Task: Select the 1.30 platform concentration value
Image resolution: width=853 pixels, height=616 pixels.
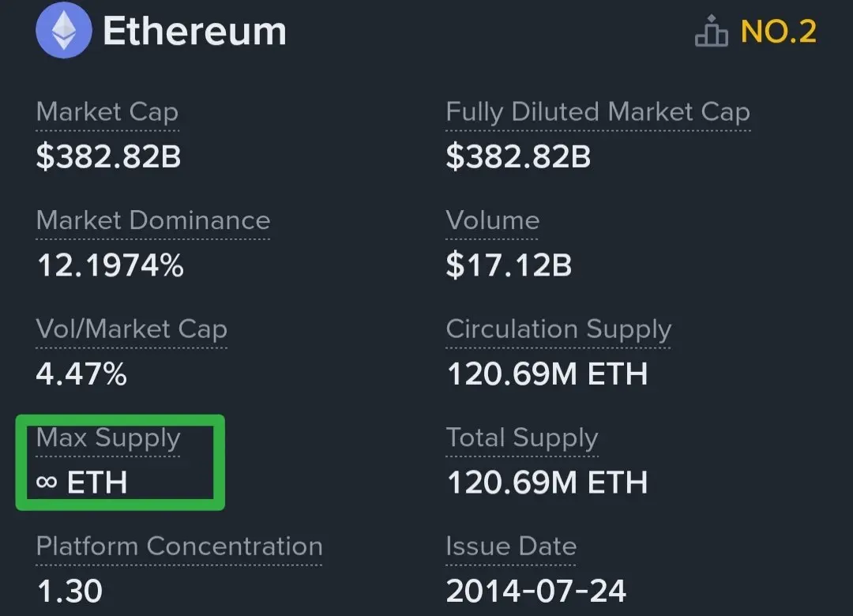Action: 70,591
